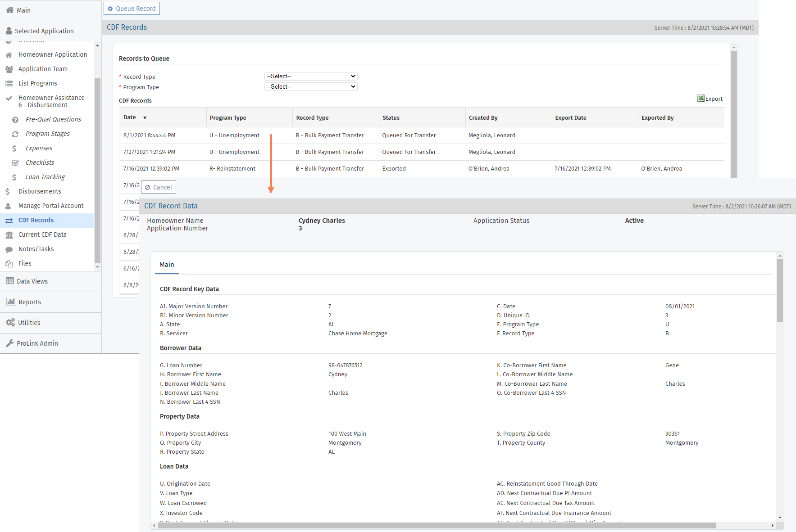This screenshot has height=532, width=796.
Task: Click the Excel Export icon
Action: click(700, 99)
